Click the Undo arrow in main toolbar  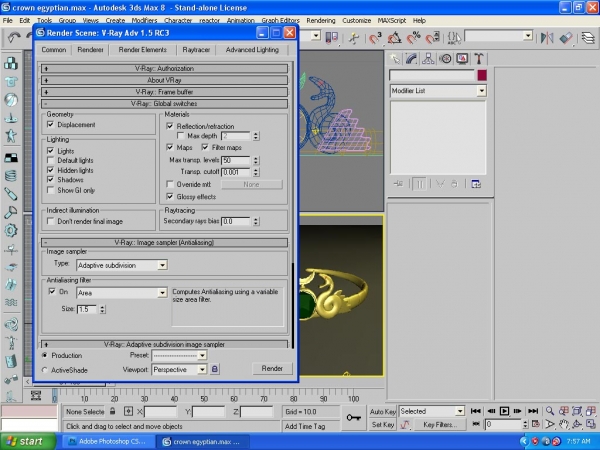pos(14,37)
